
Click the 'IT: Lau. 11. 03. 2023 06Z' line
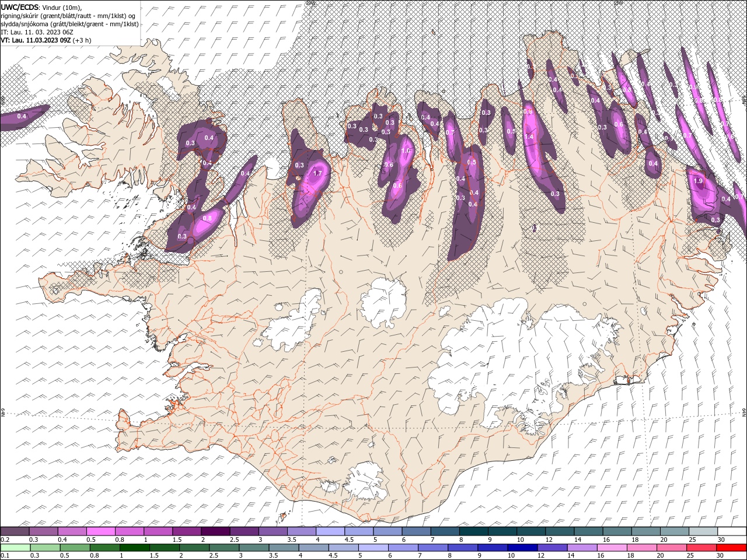(x=36, y=32)
